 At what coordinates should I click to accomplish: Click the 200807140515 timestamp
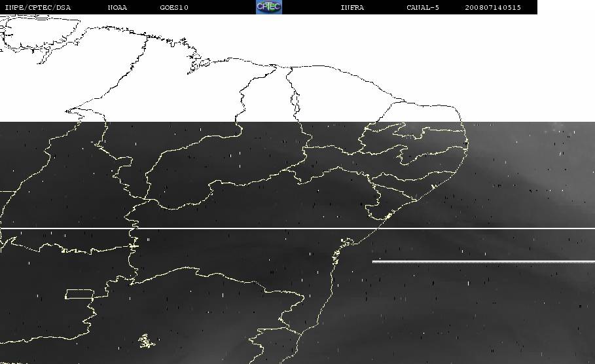[493, 8]
